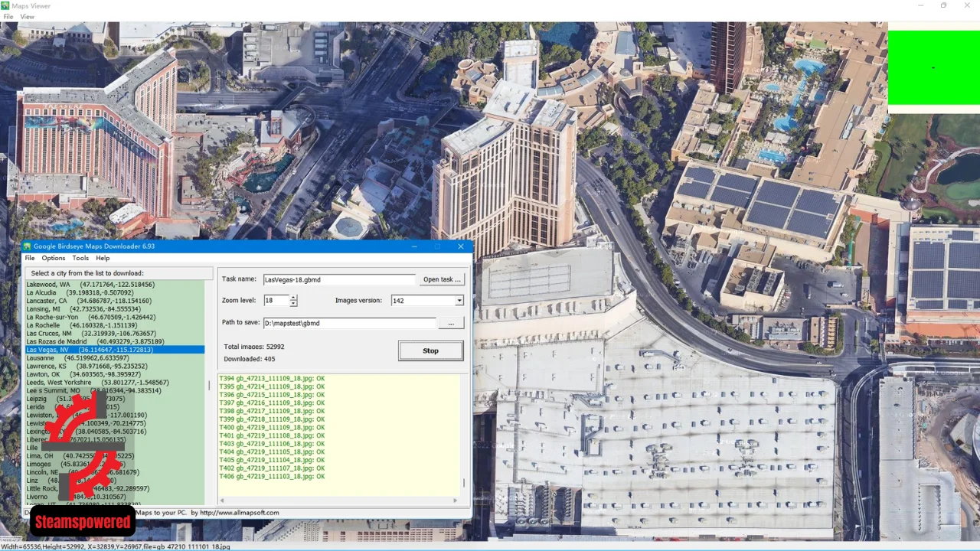The image size is (980, 551).
Task: Click the city list's vertical scrollbar thumb
Action: point(208,386)
